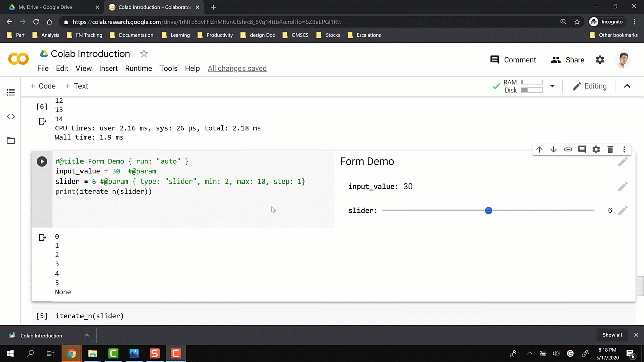Open the Editing mode dropdown
The height and width of the screenshot is (362, 644).
point(590,86)
